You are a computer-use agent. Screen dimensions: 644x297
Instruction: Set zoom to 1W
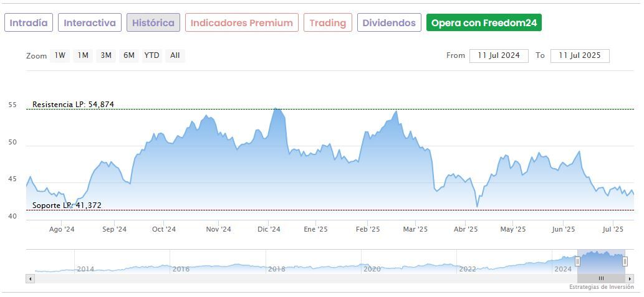click(x=60, y=55)
